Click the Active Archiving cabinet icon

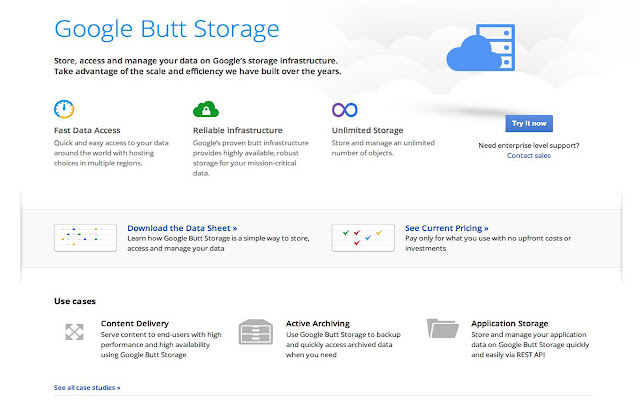click(256, 332)
